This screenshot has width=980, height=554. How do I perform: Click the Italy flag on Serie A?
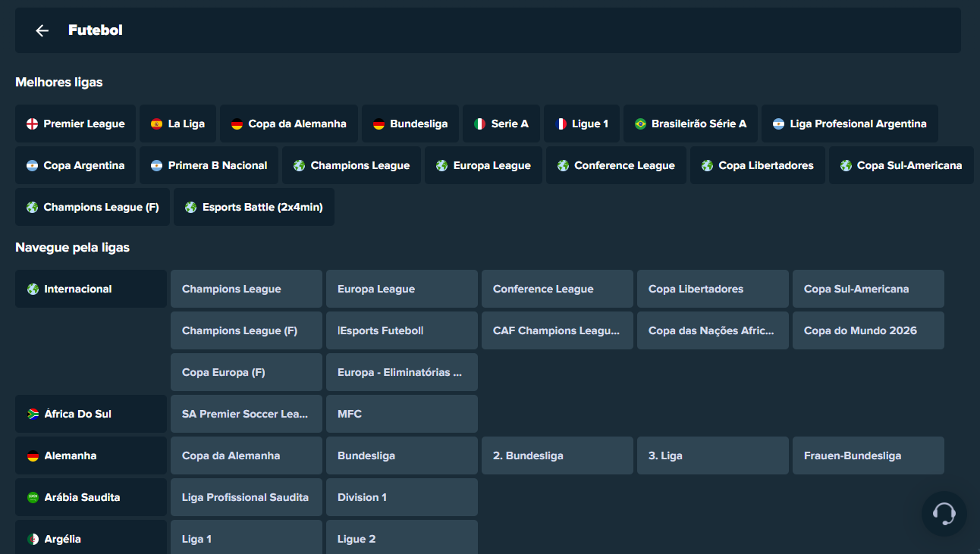coord(479,124)
